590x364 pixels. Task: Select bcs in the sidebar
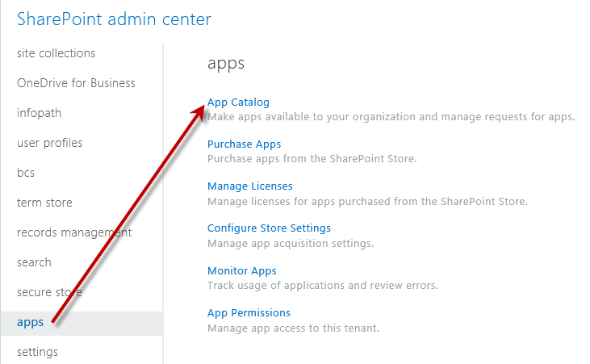(x=26, y=173)
